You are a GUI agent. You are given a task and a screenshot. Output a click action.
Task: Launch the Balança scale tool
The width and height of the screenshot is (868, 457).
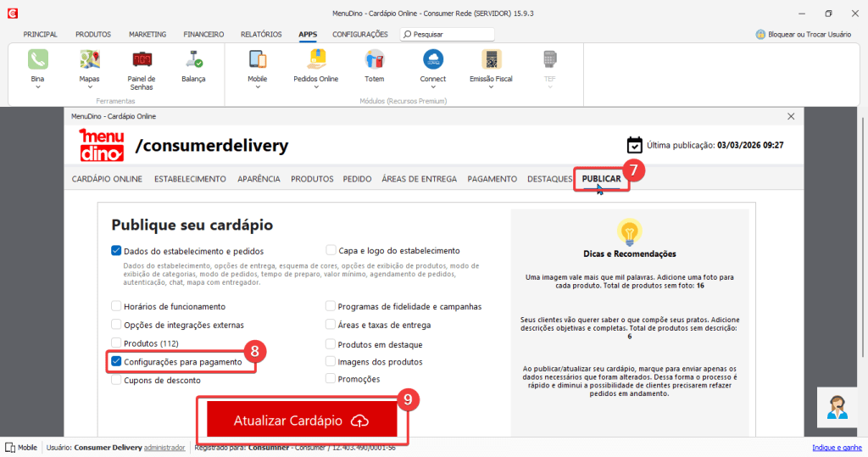tap(193, 59)
